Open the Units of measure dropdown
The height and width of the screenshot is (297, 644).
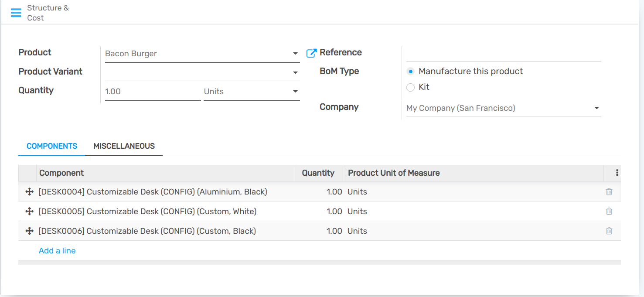(x=295, y=92)
